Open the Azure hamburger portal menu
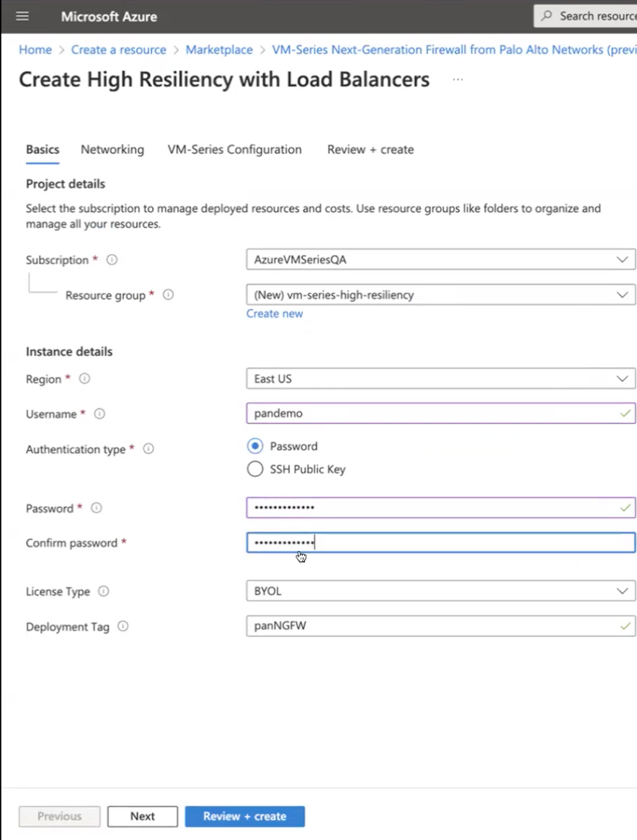This screenshot has height=840, width=637. click(22, 16)
